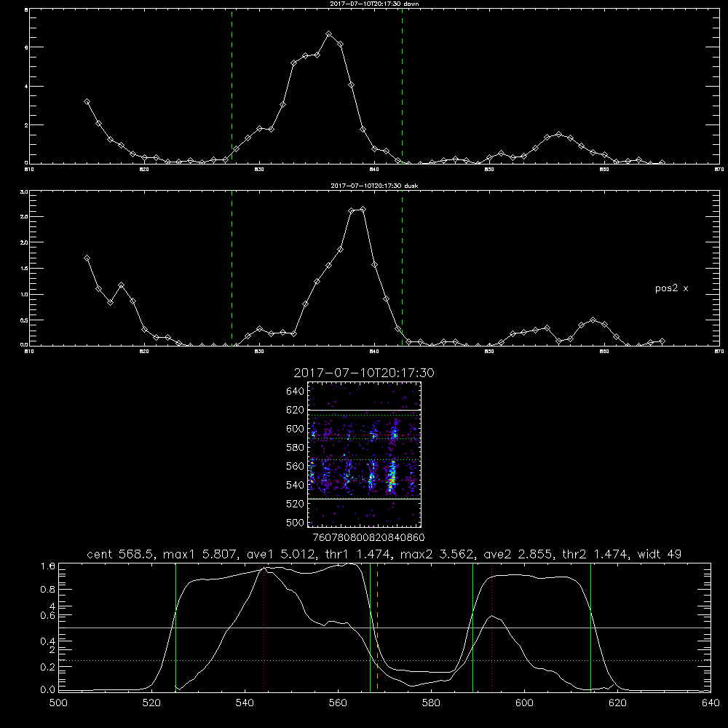Click the orange dashed center line in bottom plot
728x728 pixels.
[377, 628]
